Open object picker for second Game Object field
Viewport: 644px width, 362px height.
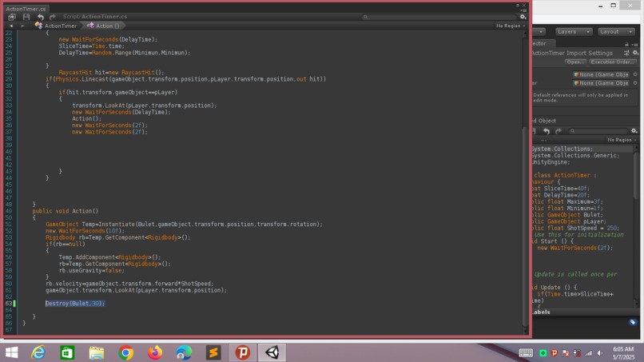tap(635, 83)
